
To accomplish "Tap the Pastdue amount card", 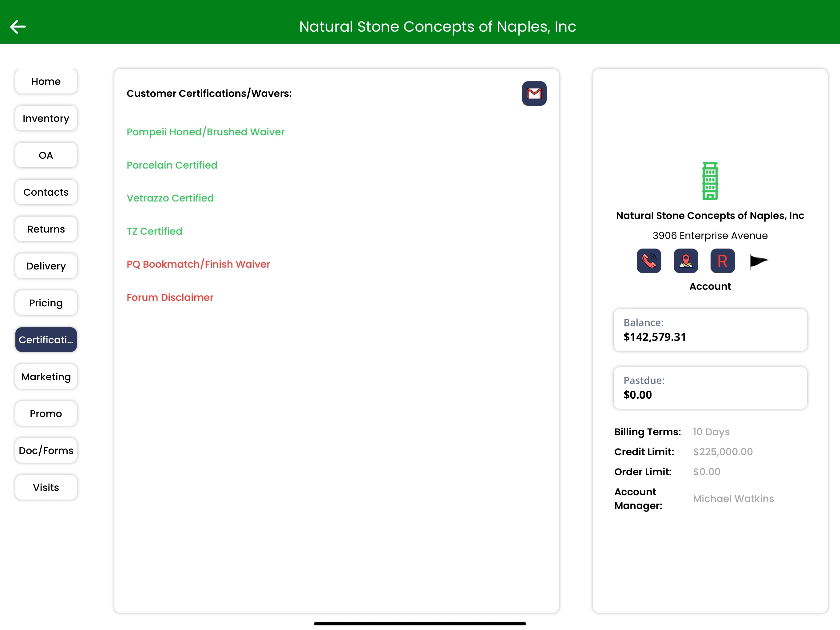I will tap(709, 388).
